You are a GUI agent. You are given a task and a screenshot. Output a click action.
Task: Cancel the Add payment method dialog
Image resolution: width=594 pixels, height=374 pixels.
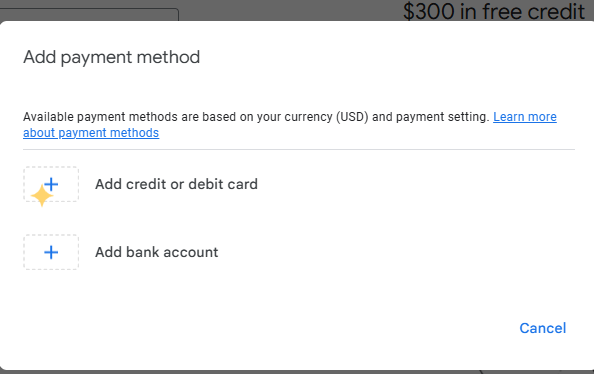[x=542, y=328]
